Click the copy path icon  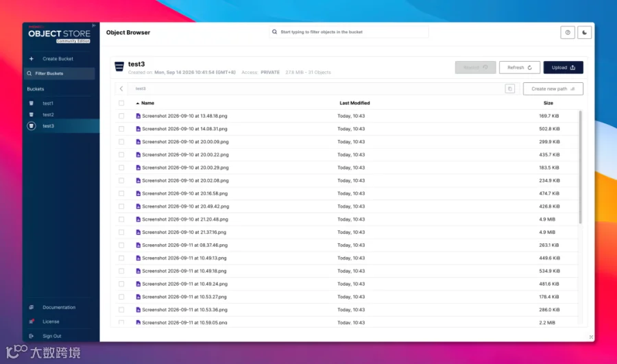510,88
